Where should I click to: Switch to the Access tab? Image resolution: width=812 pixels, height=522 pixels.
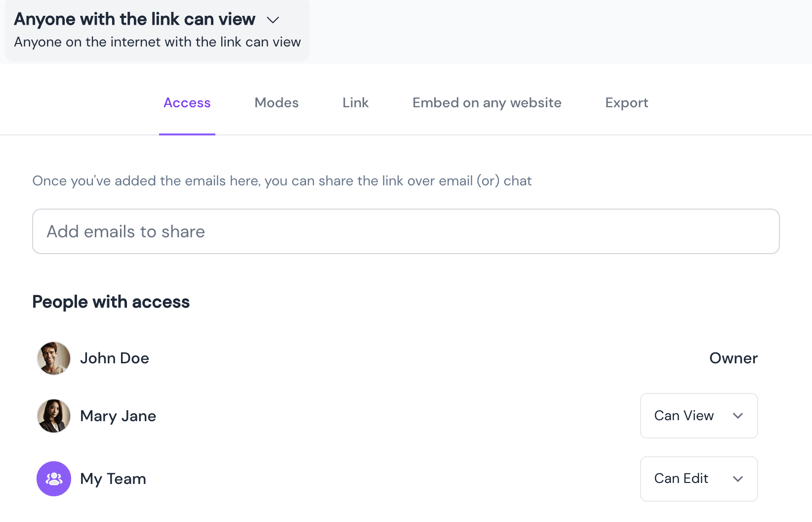click(x=187, y=103)
